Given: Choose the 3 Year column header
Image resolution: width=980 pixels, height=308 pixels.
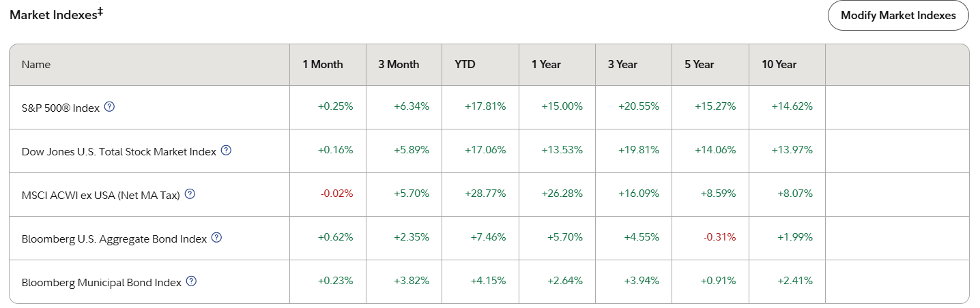Looking at the screenshot, I should [622, 65].
